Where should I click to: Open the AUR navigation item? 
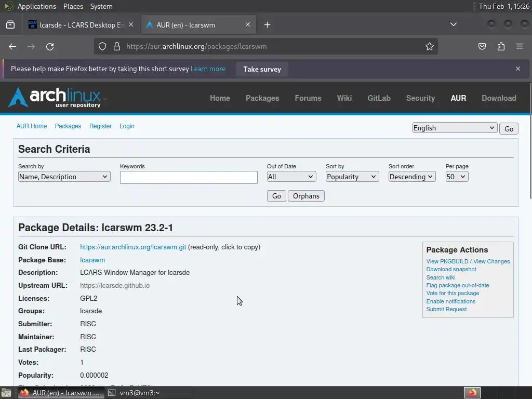point(458,98)
